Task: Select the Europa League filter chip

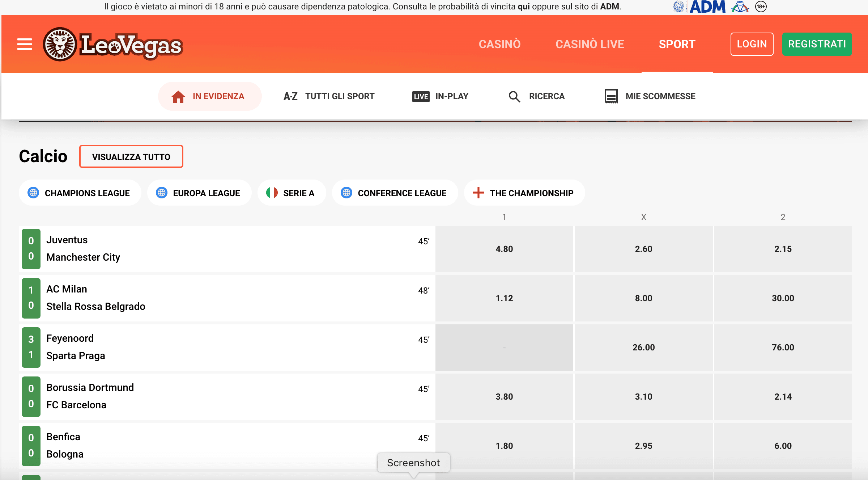Action: tap(199, 193)
